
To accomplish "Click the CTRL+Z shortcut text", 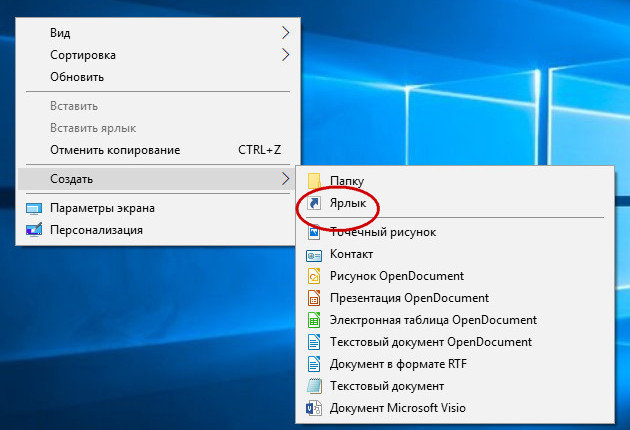I will pos(260,150).
